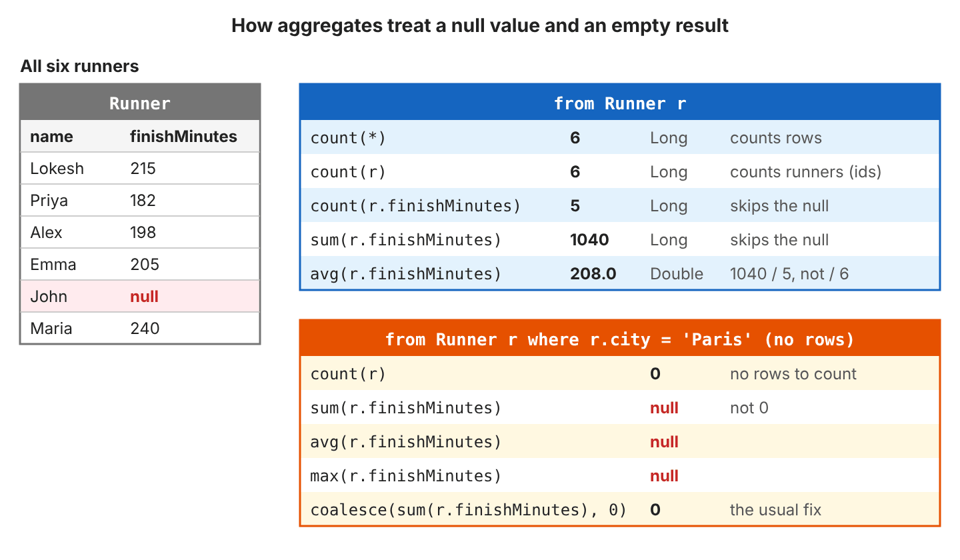Select the Maria name cell
Screen dimensions: 960x560
pos(51,329)
